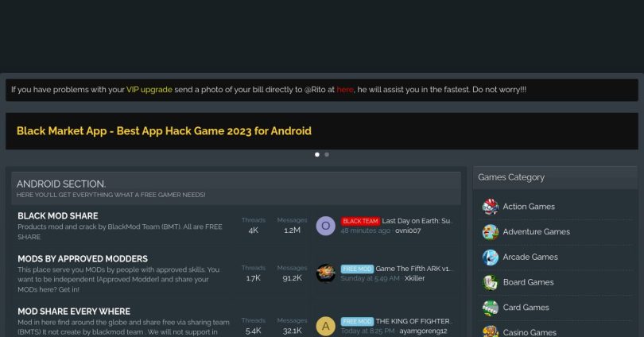Click the Arcade Games category icon

point(490,258)
